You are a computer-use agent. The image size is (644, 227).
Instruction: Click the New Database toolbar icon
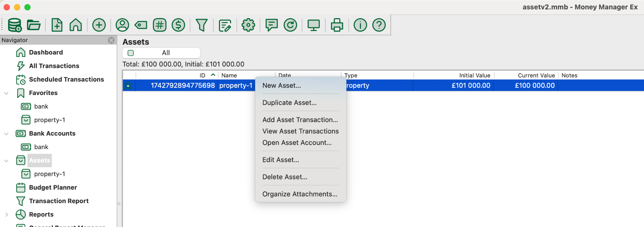15,25
